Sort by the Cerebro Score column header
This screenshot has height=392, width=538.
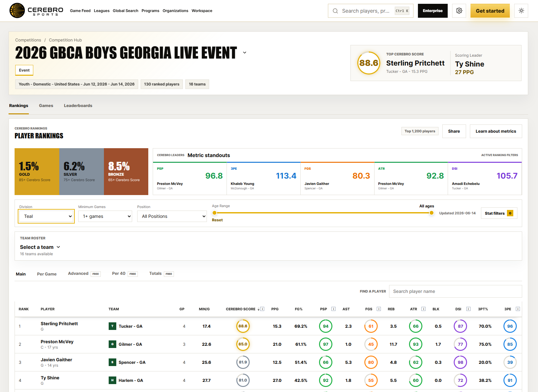(243, 309)
